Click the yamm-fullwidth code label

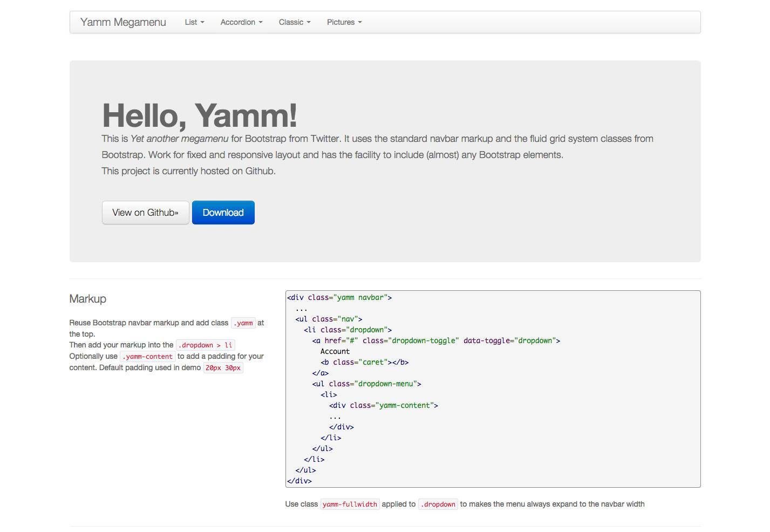pyautogui.click(x=350, y=504)
